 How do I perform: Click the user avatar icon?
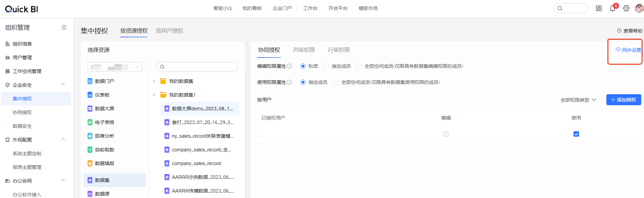click(639, 9)
